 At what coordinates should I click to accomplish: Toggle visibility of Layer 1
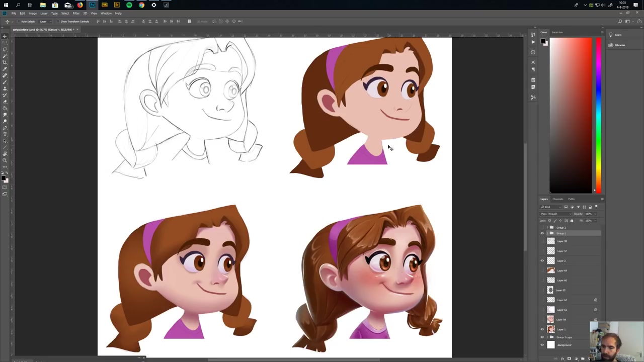(542, 329)
